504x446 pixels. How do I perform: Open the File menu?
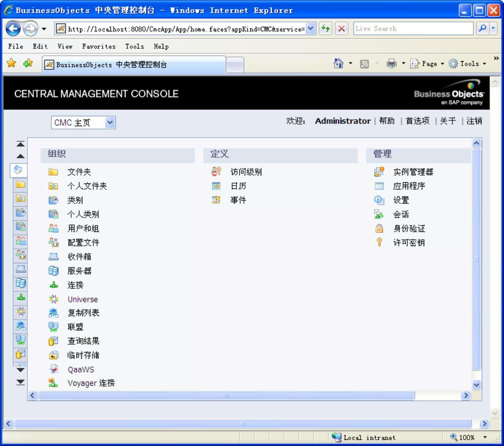pyautogui.click(x=16, y=46)
